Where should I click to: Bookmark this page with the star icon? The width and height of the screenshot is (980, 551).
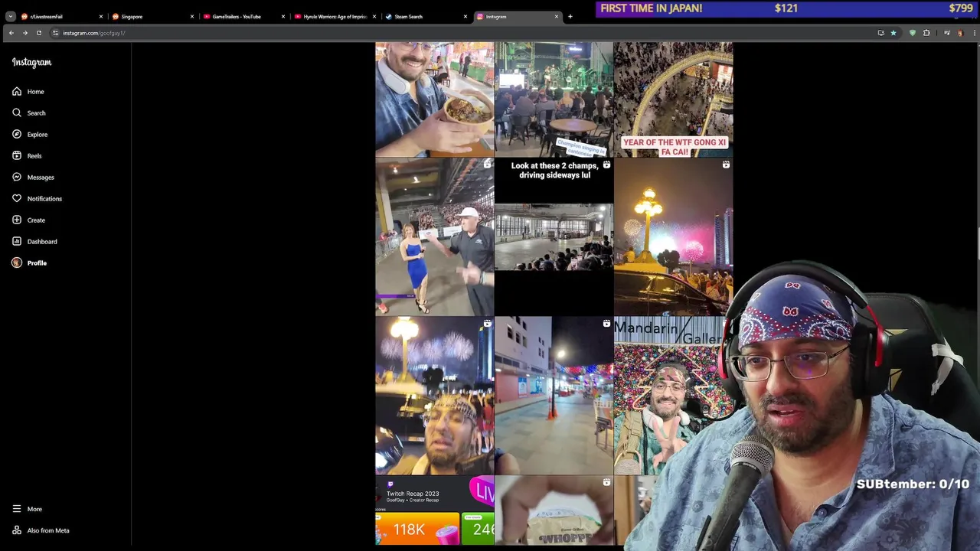click(x=893, y=33)
